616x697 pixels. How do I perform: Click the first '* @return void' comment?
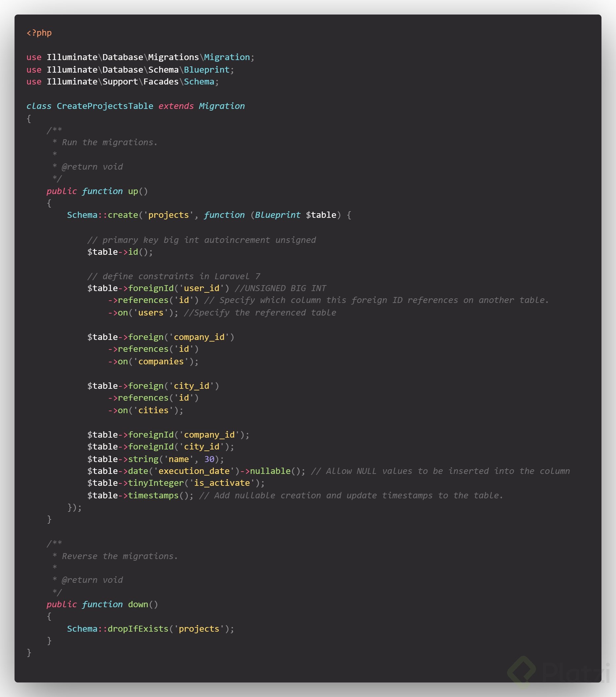pos(87,167)
